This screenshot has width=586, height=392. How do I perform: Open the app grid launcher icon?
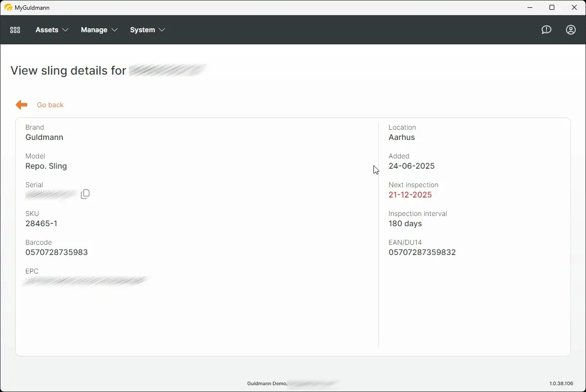pos(15,30)
